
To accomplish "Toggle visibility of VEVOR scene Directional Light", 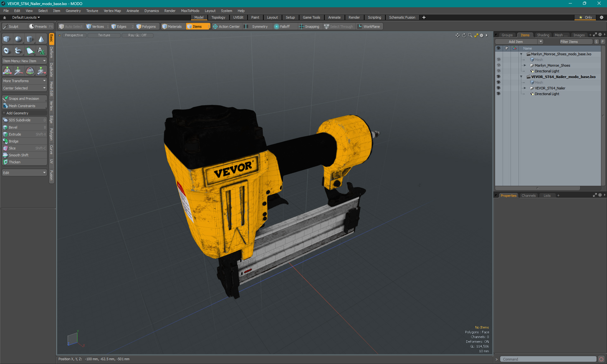I will pos(499,94).
